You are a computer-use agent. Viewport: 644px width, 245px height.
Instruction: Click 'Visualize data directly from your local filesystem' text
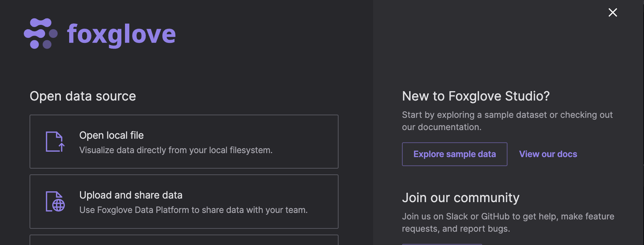pos(176,150)
